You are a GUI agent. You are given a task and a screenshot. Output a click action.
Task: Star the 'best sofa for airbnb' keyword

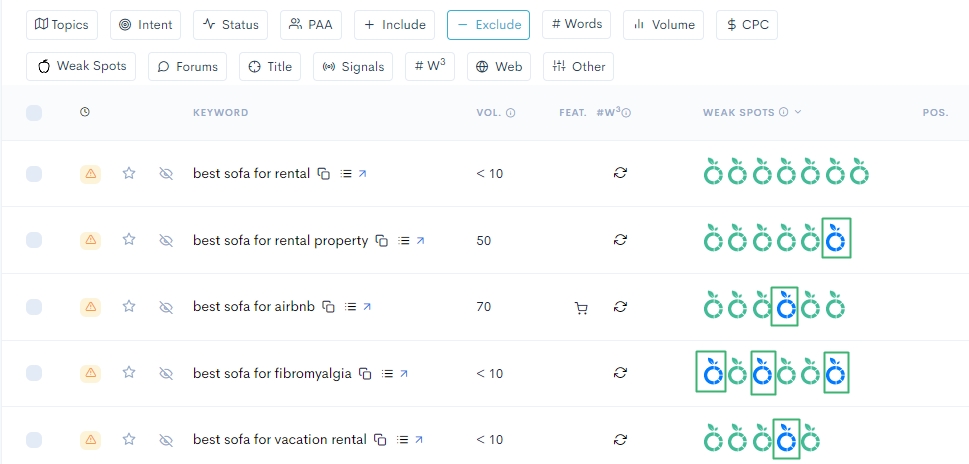pos(129,307)
